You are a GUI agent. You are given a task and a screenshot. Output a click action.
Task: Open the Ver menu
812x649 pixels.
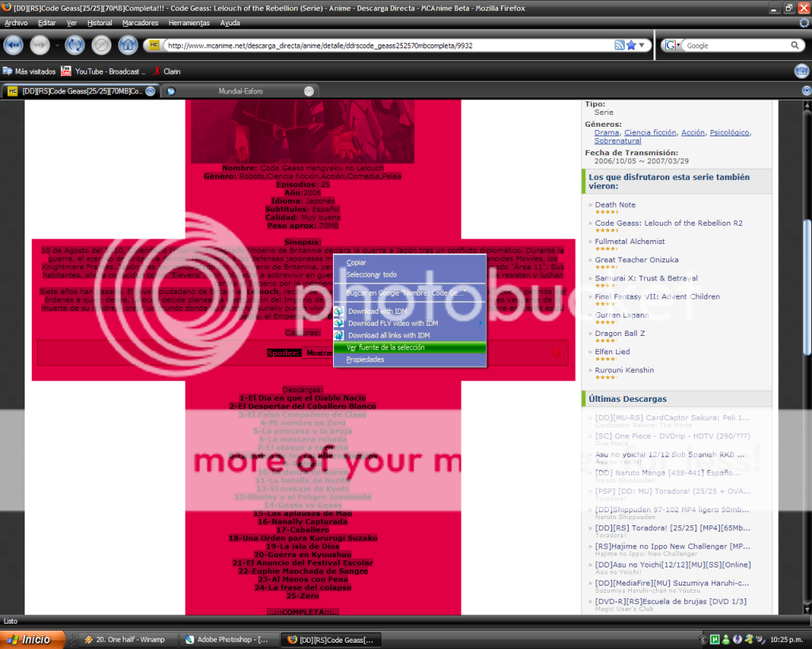(71, 23)
